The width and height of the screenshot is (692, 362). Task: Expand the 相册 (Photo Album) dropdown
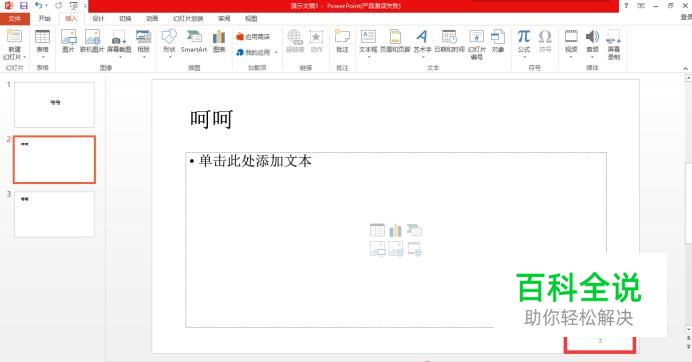144,57
